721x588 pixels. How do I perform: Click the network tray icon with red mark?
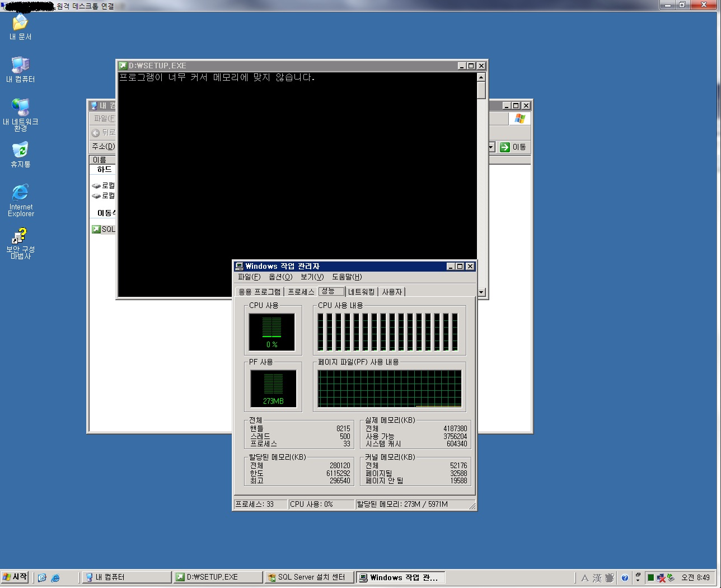click(x=661, y=577)
